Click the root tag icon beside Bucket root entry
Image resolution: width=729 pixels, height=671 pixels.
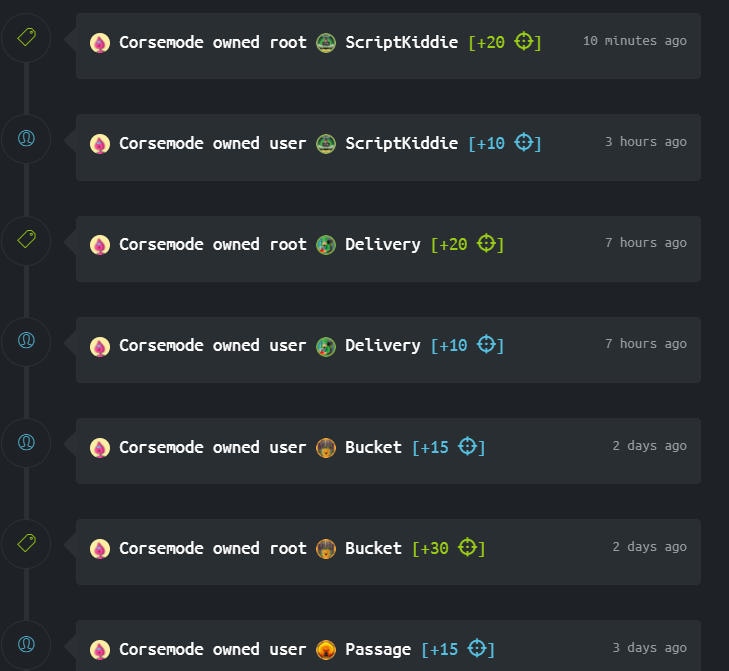click(x=27, y=543)
